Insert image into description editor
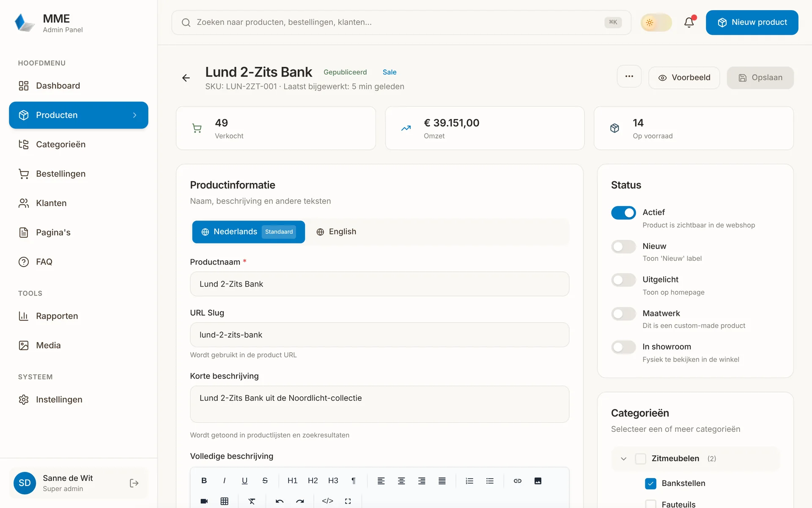812x508 pixels. pyautogui.click(x=538, y=480)
